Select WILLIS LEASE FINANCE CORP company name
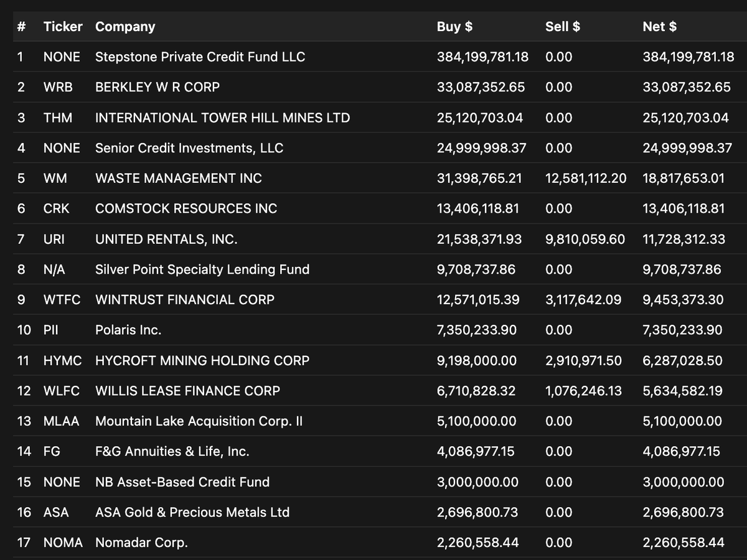The height and width of the screenshot is (560, 747). point(188,391)
